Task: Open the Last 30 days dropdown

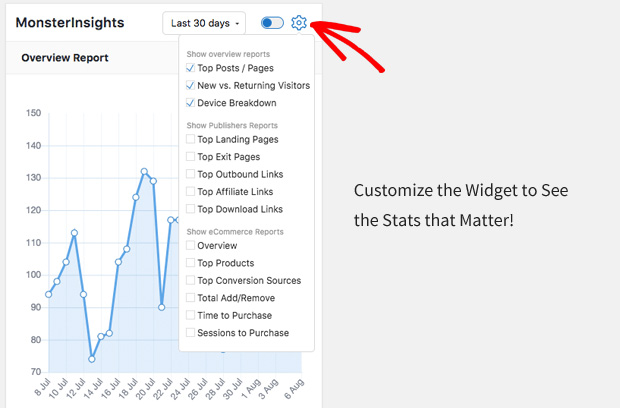Action: tap(204, 23)
